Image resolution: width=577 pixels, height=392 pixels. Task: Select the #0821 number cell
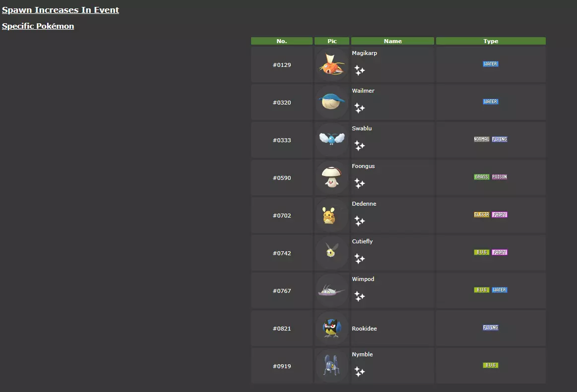coord(282,329)
